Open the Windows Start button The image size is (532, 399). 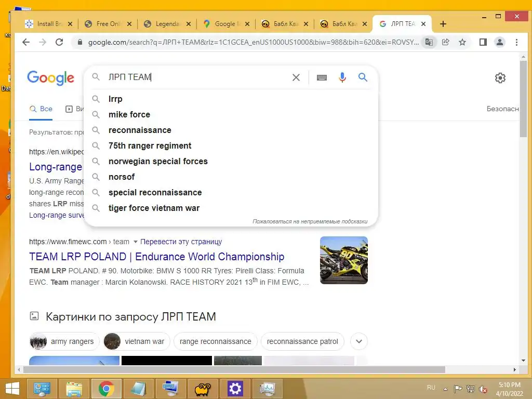[x=12, y=389]
